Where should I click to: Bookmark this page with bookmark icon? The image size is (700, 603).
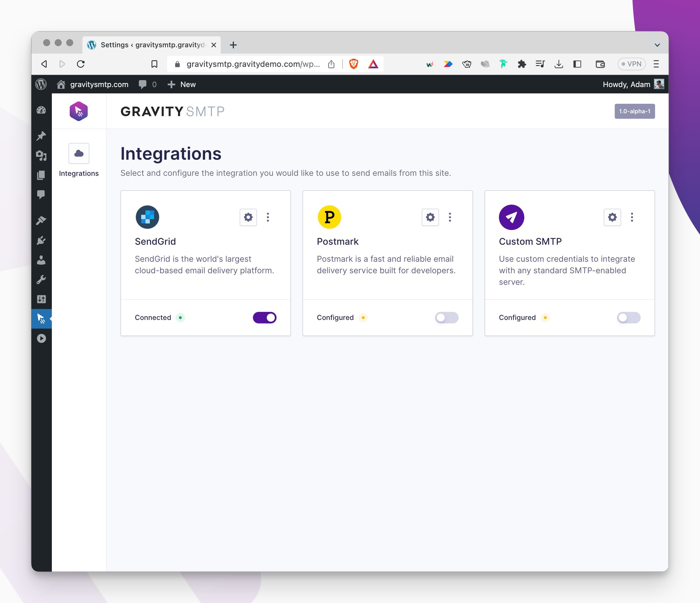(154, 64)
